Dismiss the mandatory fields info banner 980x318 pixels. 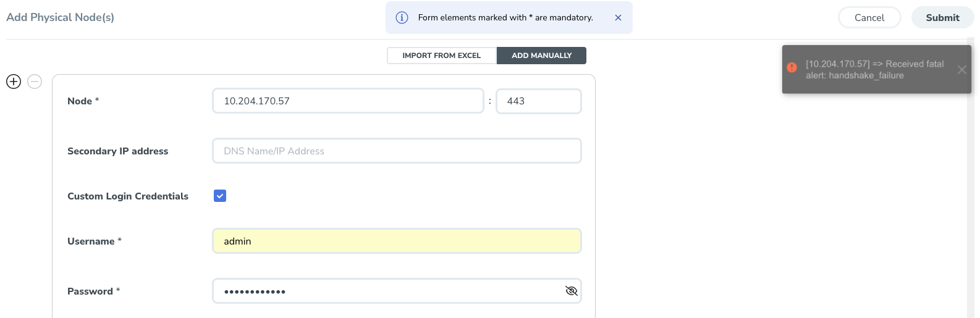coord(618,18)
